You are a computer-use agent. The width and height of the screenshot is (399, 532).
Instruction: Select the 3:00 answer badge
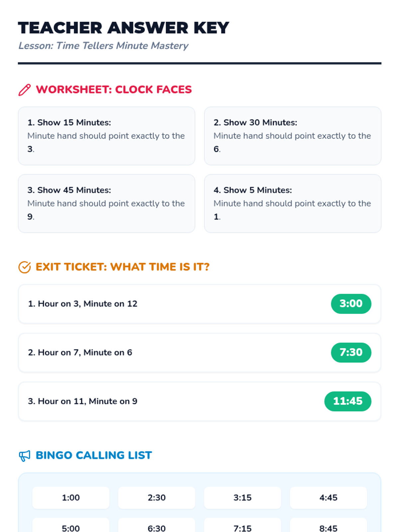coord(351,304)
